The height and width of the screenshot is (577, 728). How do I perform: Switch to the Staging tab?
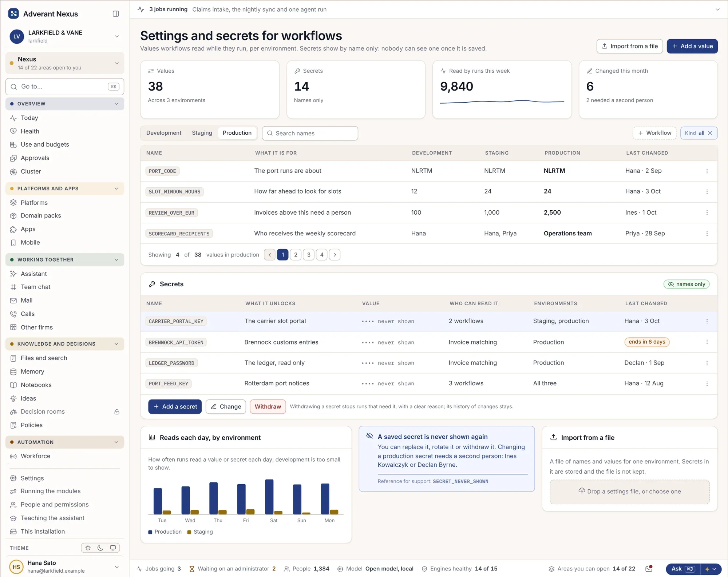click(202, 133)
